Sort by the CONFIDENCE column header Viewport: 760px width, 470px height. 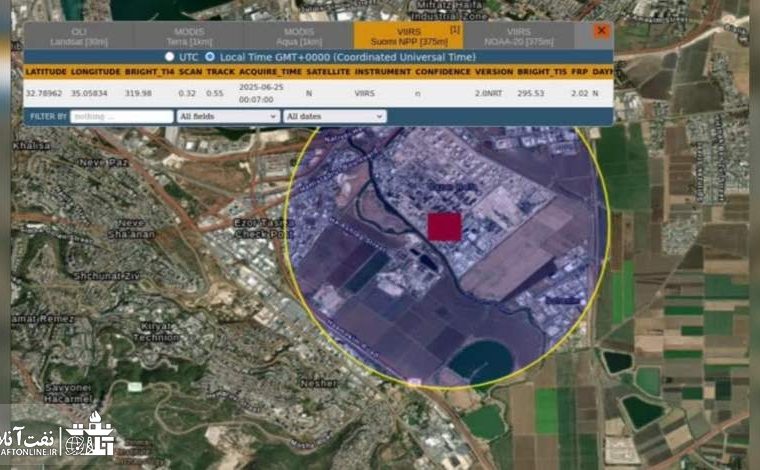click(443, 72)
